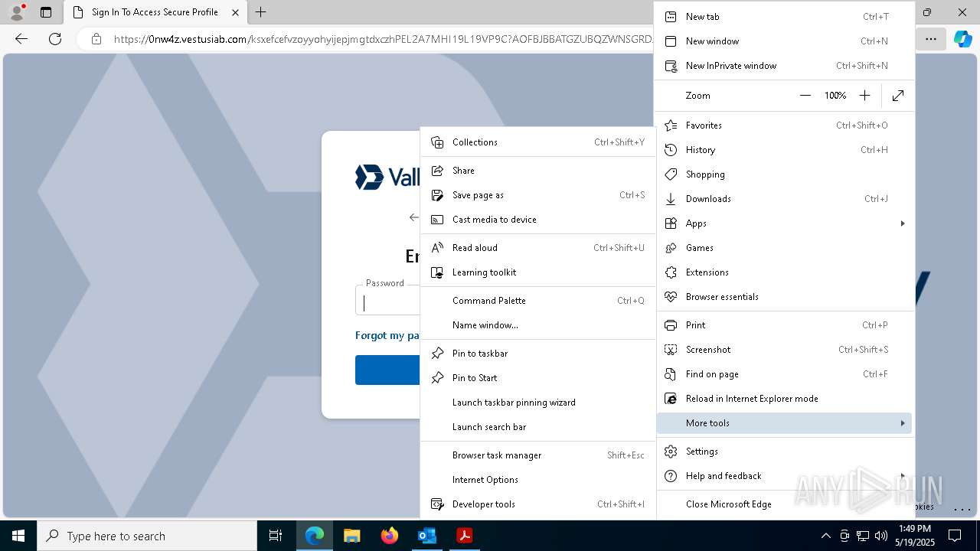Open Command Palette
The image size is (980, 551).
point(538,301)
